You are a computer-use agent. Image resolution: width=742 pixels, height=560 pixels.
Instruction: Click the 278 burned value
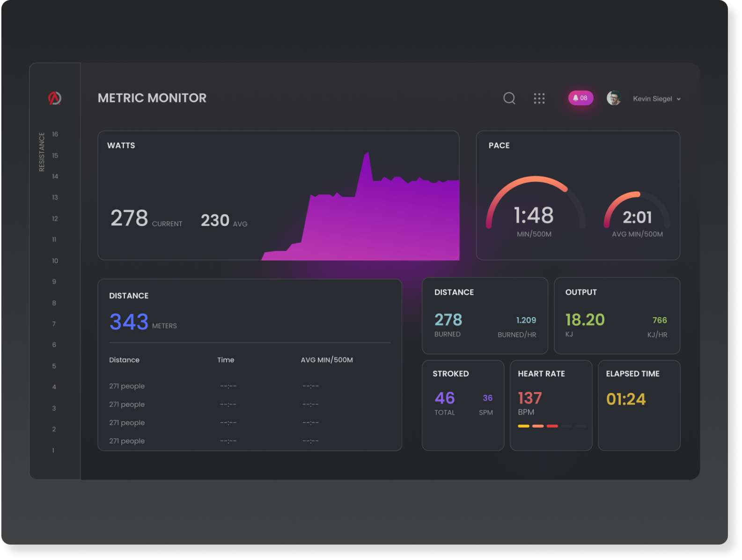448,320
